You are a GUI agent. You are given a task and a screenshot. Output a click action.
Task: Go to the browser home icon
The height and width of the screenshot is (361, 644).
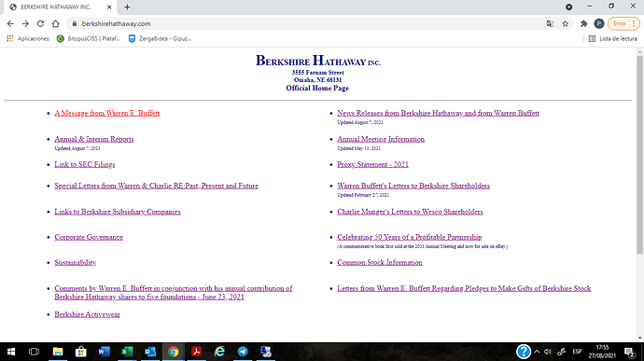point(55,24)
